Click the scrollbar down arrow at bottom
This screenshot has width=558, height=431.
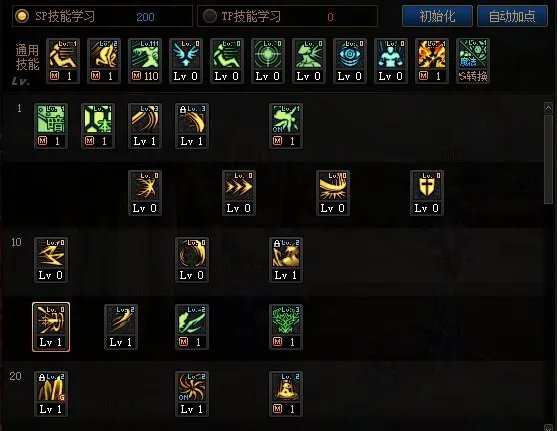548,427
